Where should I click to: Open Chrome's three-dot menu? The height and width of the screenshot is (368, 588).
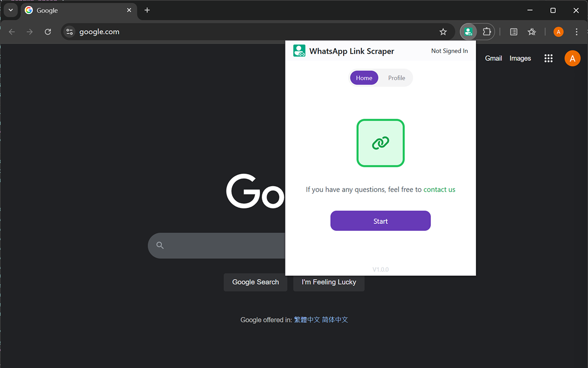(x=577, y=32)
